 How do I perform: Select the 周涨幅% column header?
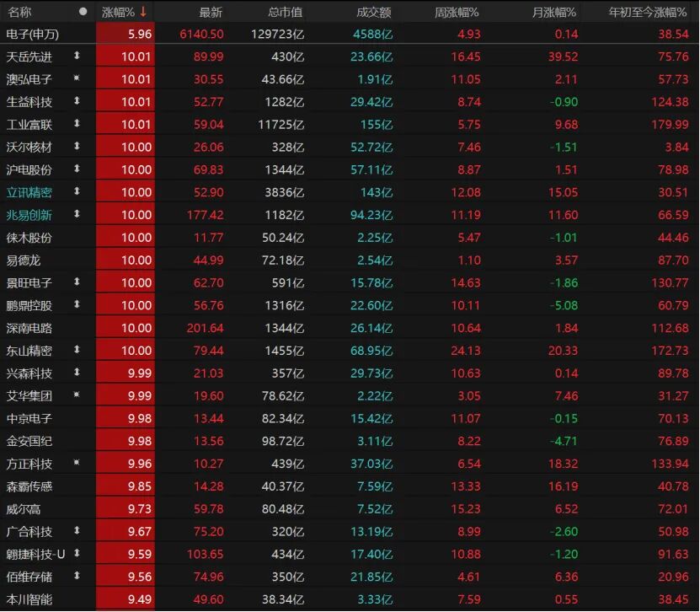[457, 12]
